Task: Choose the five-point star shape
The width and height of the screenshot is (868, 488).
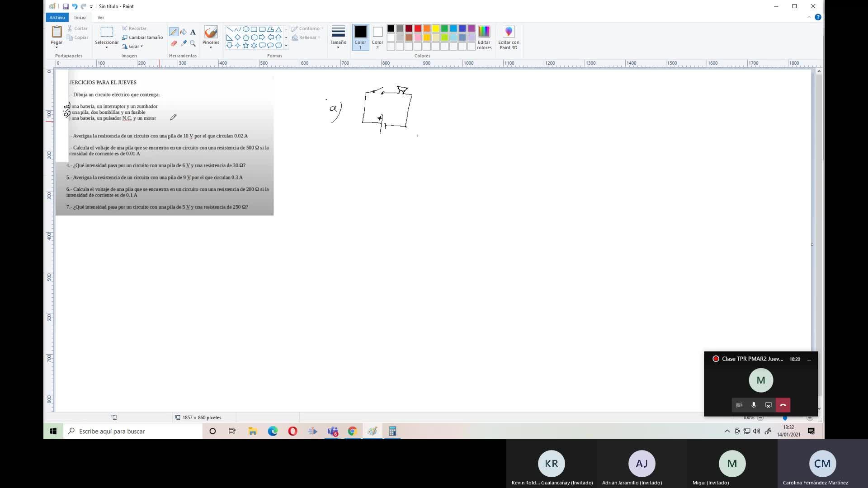Action: 245,45
